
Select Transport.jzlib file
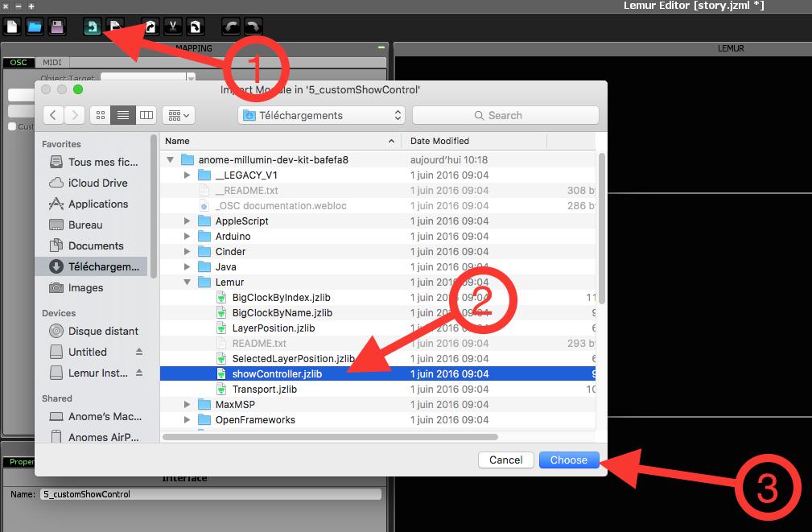[264, 390]
